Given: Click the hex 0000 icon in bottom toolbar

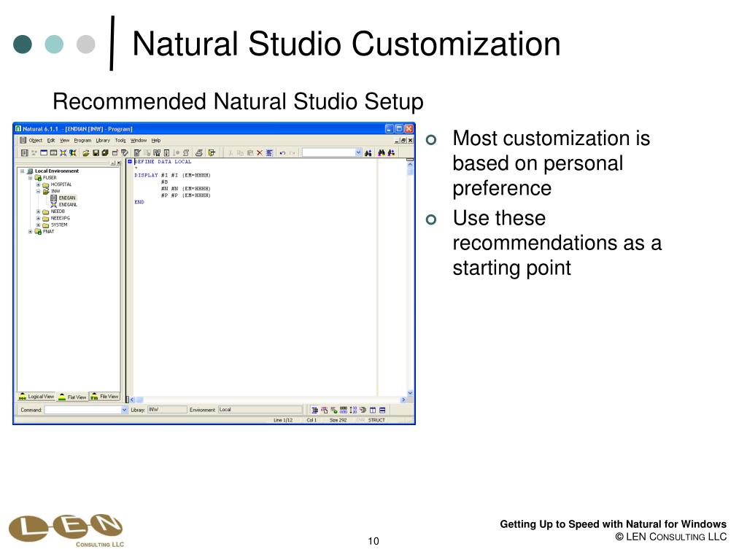Looking at the screenshot, I should tap(344, 410).
